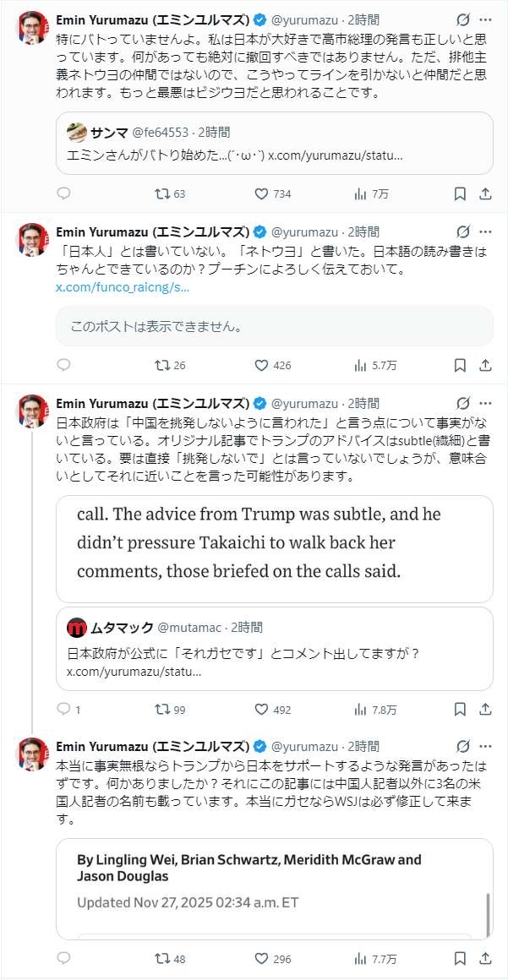Like the first tweet with 734 likes
Viewport: 508px width, 980px height.
click(x=262, y=193)
